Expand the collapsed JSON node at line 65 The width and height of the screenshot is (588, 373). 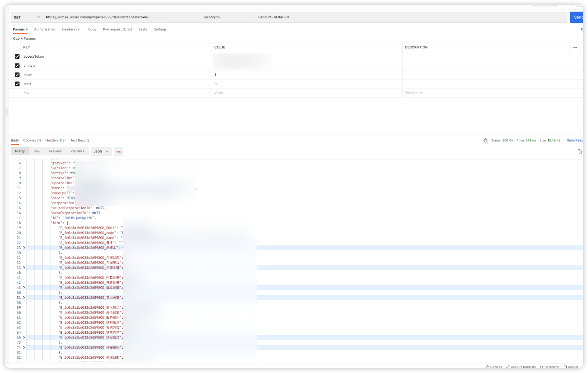click(x=24, y=337)
